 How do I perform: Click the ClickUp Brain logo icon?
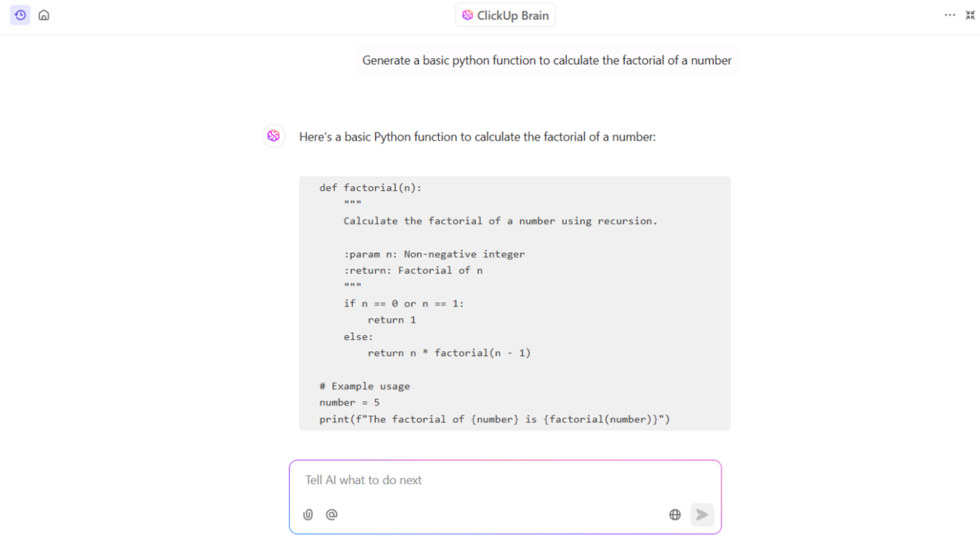(x=468, y=15)
